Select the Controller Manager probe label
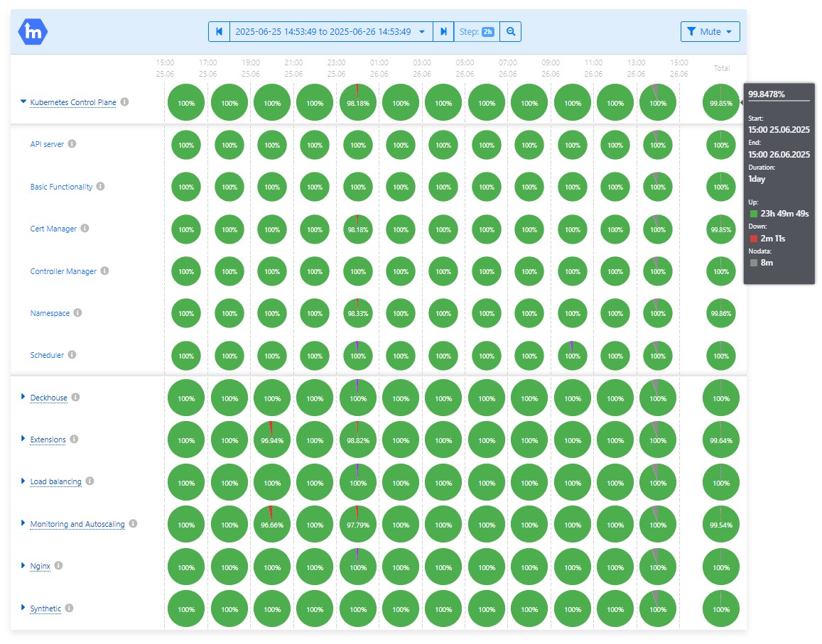This screenshot has width=822, height=644. click(63, 271)
